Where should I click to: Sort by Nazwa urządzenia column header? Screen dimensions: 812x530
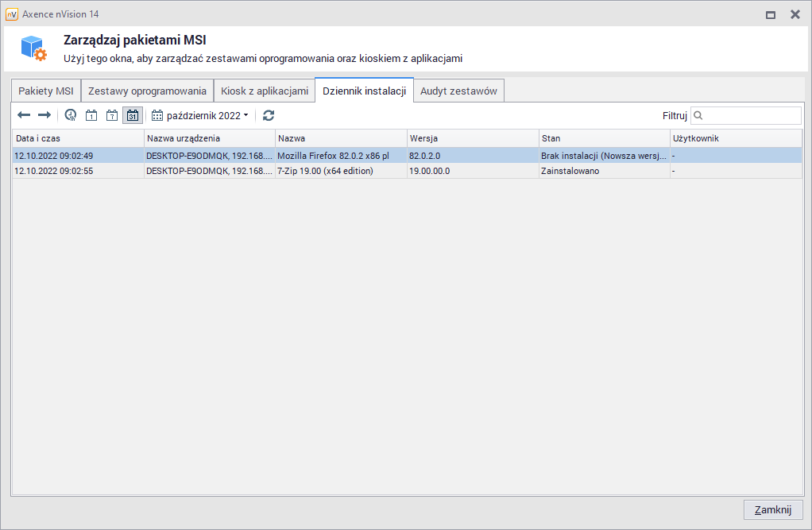tap(209, 138)
